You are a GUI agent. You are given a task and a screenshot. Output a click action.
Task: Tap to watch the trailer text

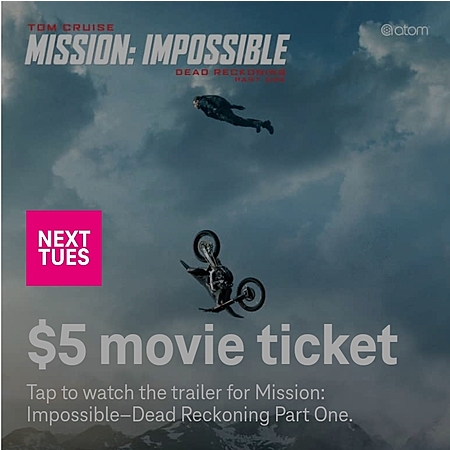click(x=175, y=393)
